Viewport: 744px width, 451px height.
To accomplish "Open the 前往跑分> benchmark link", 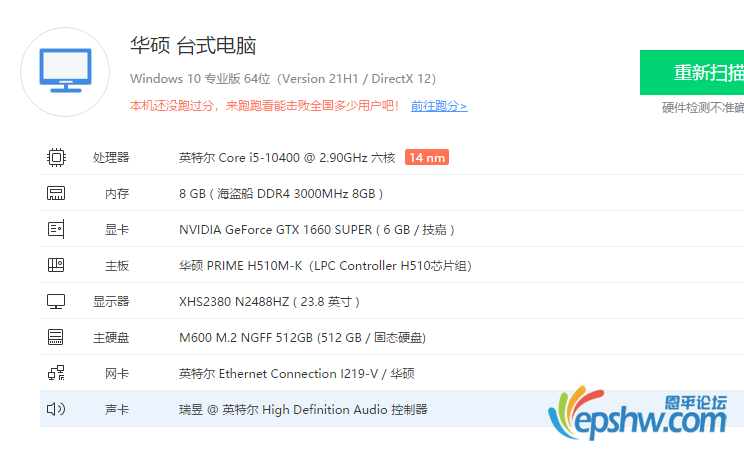I will (x=439, y=106).
